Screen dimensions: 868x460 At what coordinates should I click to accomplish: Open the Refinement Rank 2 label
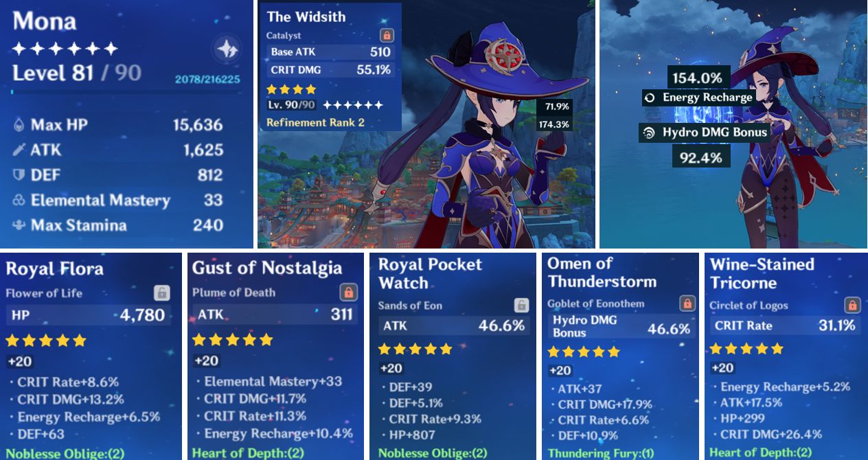tap(315, 122)
